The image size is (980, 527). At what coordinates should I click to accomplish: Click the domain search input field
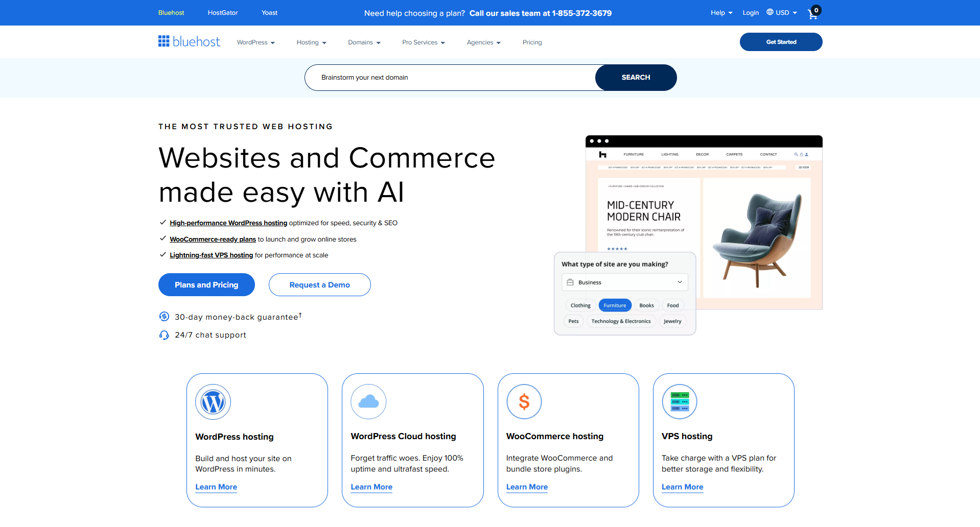450,77
